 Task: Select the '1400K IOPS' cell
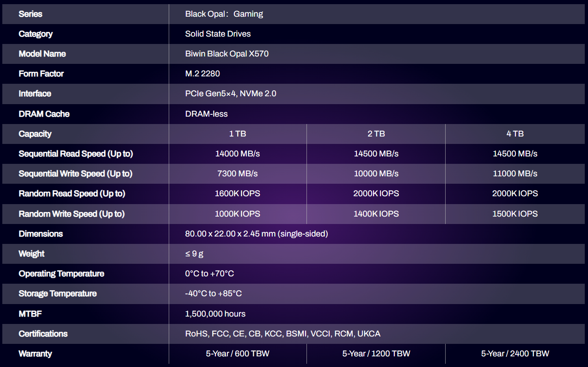[376, 214]
